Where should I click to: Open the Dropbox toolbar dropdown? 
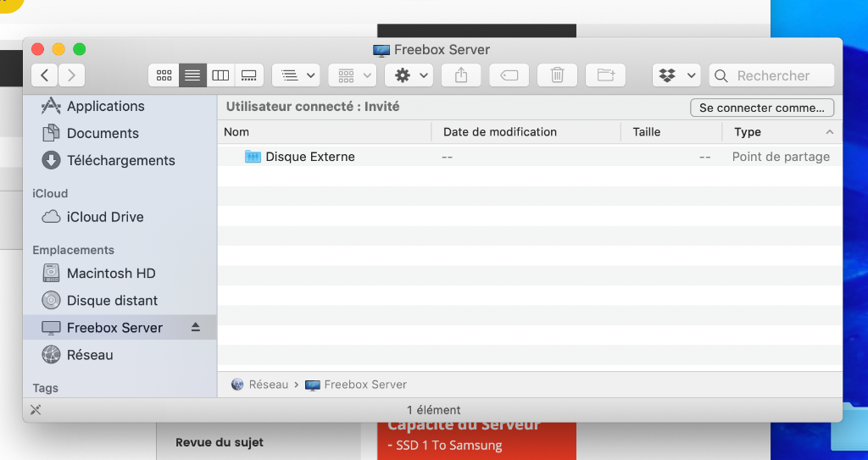676,75
